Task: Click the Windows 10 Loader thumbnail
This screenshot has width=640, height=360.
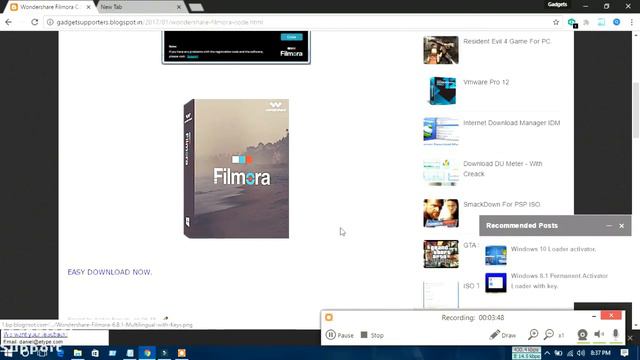Action: [x=496, y=256]
